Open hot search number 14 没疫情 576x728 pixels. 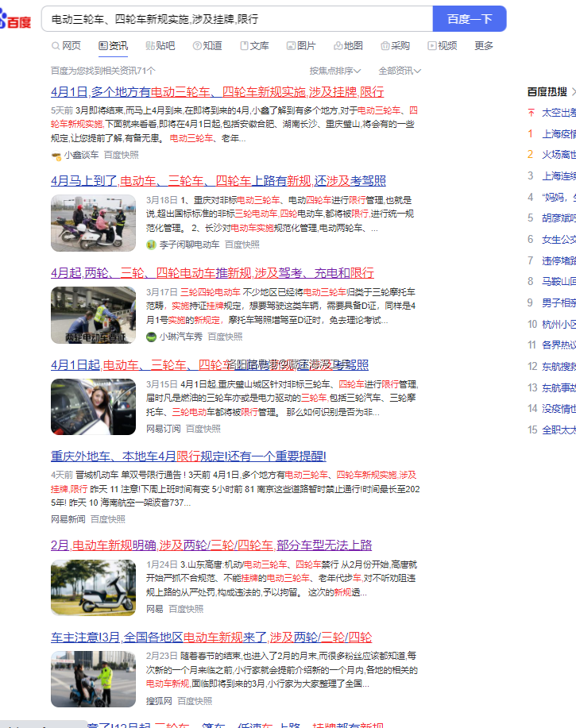coord(559,409)
